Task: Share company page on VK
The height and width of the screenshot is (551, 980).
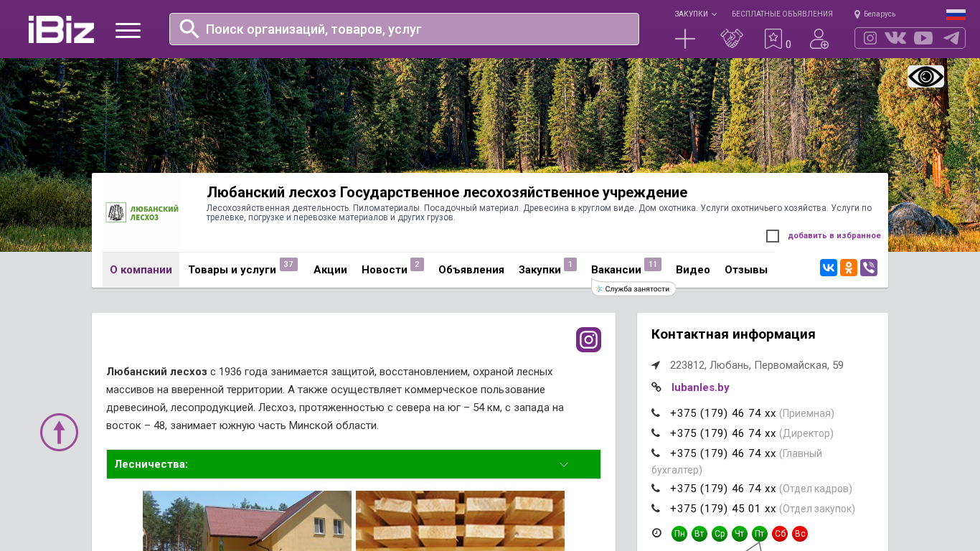Action: tap(829, 268)
